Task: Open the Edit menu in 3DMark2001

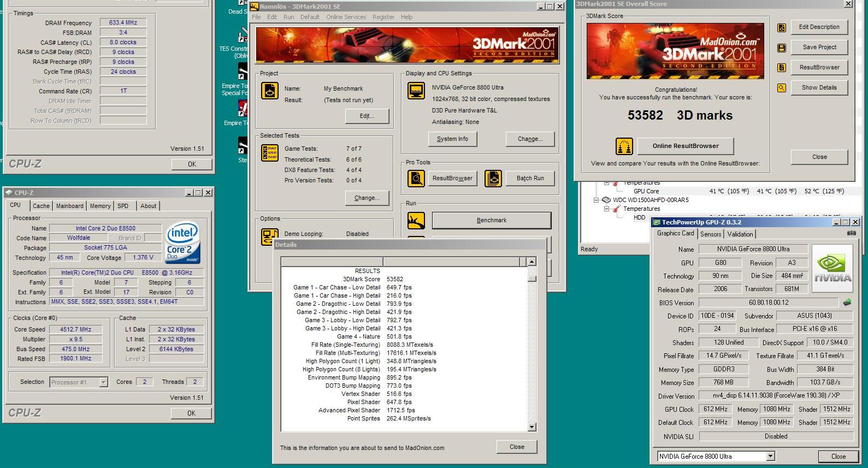Action: pyautogui.click(x=272, y=17)
